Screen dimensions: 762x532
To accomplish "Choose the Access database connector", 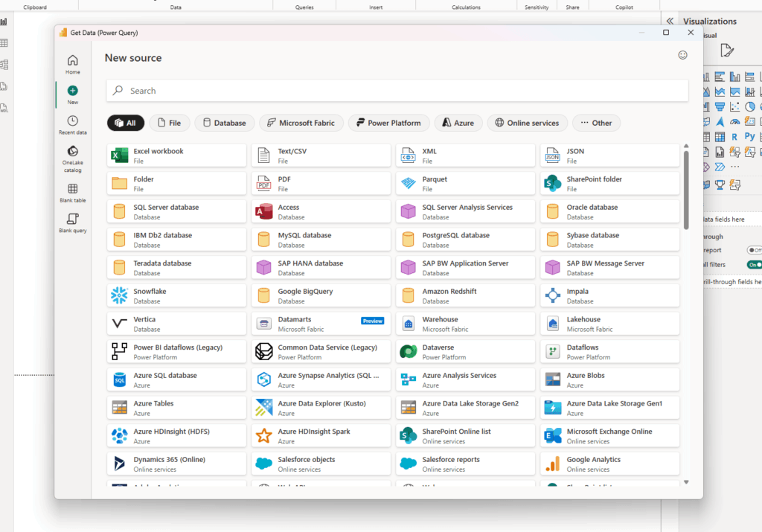I will tap(321, 212).
